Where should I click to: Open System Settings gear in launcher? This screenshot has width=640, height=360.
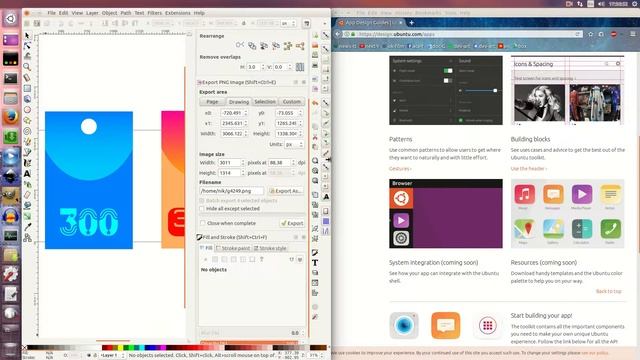(x=11, y=274)
